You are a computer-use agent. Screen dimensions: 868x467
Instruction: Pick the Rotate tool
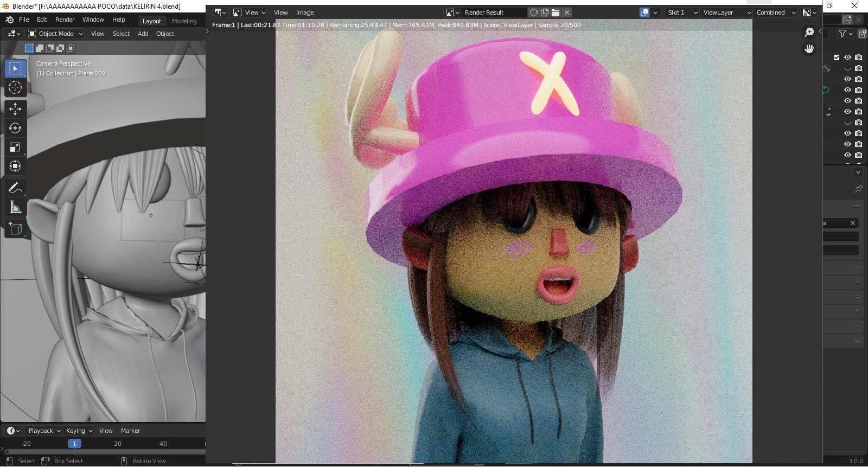pos(15,128)
